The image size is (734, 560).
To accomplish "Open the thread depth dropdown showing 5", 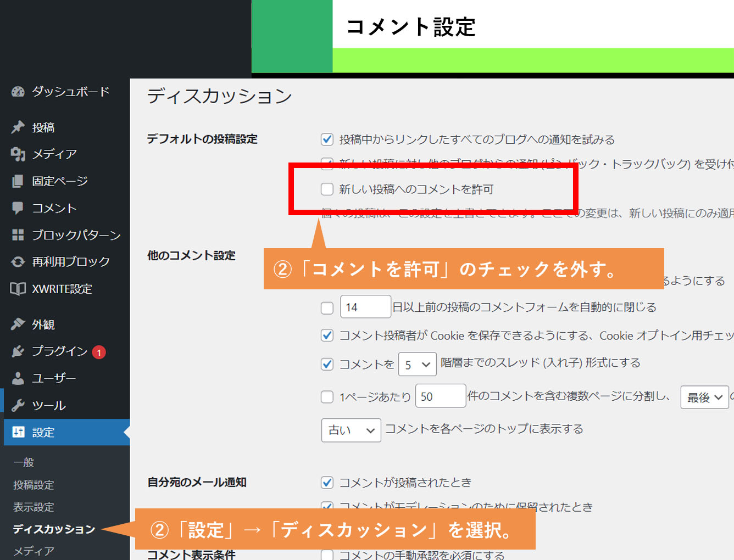I will pos(418,364).
